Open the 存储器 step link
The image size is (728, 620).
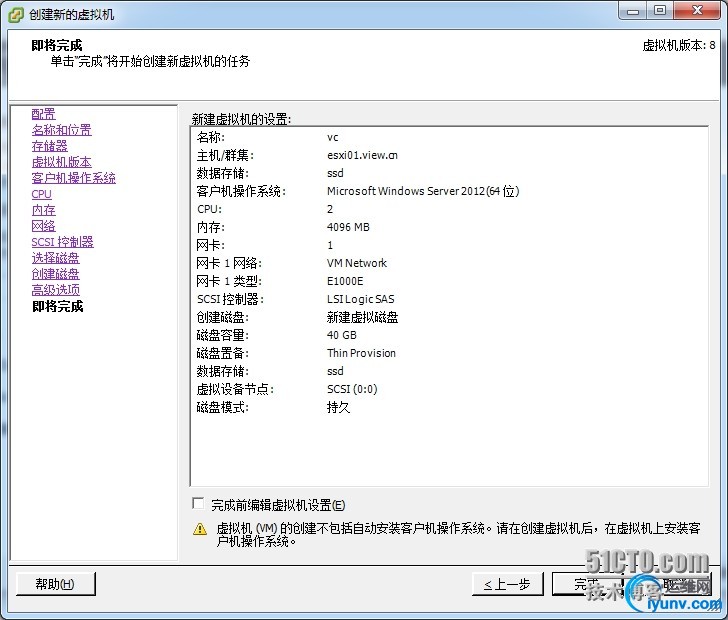[x=49, y=146]
